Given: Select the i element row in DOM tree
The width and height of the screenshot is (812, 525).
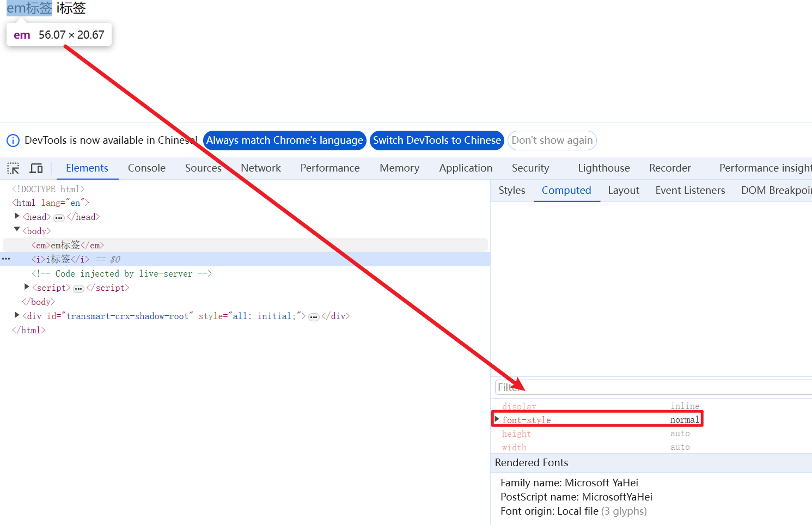Looking at the screenshot, I should click(x=245, y=259).
